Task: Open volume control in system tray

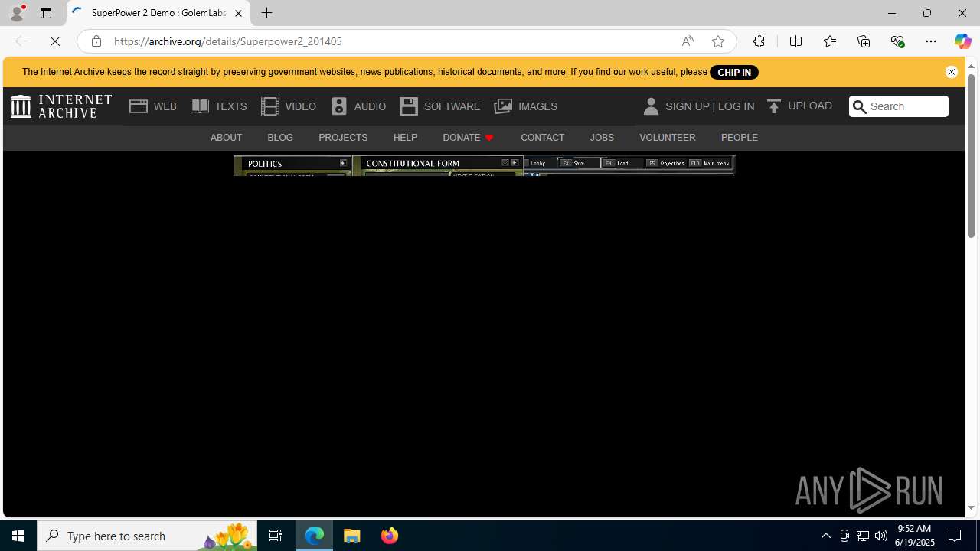Action: coord(881,536)
